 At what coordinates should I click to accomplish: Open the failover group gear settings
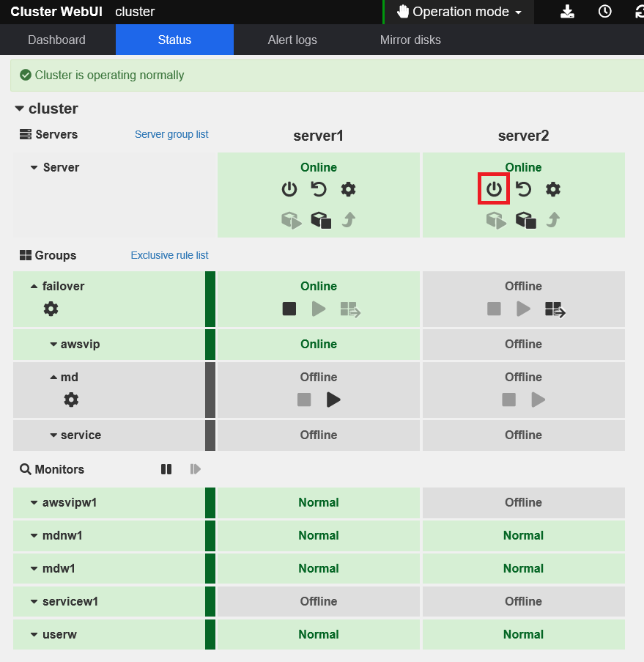(x=51, y=309)
